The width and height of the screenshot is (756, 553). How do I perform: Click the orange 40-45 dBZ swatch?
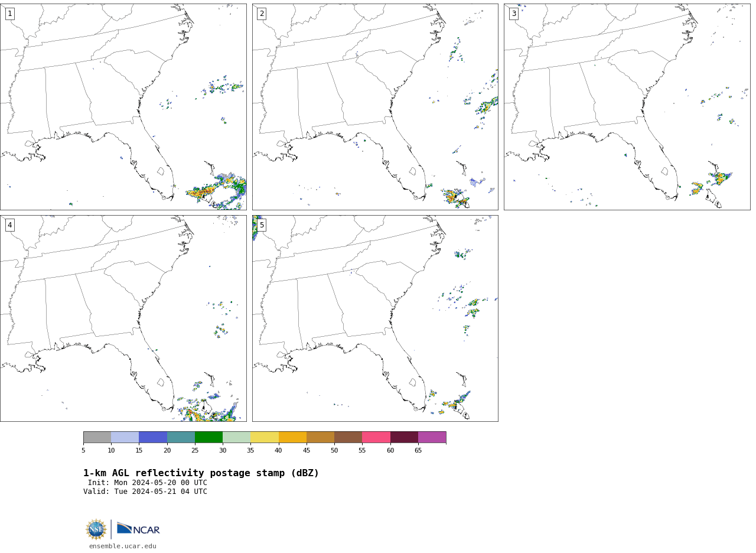(292, 437)
